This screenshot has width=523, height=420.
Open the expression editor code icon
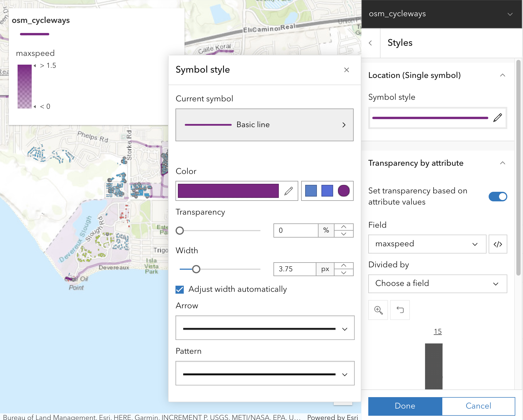pos(498,244)
